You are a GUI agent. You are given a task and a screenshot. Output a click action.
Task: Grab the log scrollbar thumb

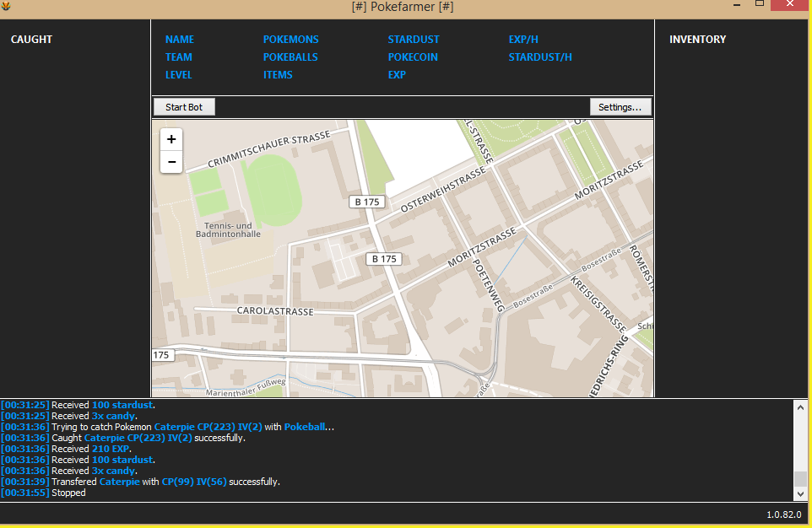800,479
